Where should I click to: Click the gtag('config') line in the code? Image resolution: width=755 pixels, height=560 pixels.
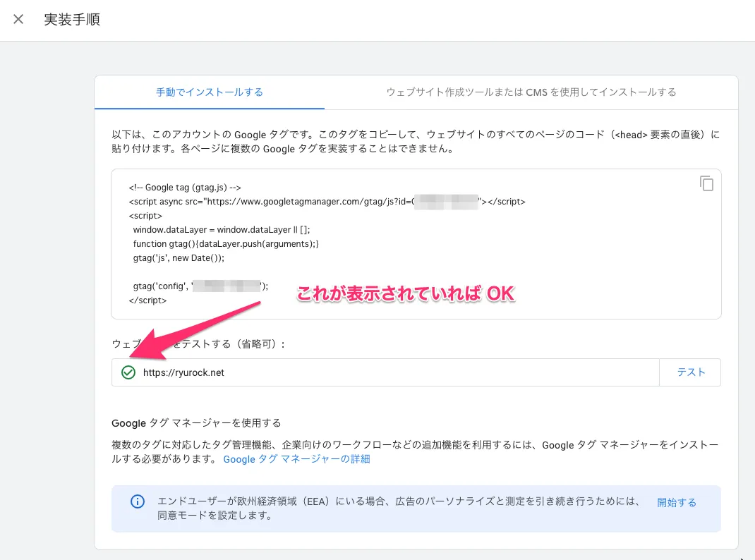point(198,286)
